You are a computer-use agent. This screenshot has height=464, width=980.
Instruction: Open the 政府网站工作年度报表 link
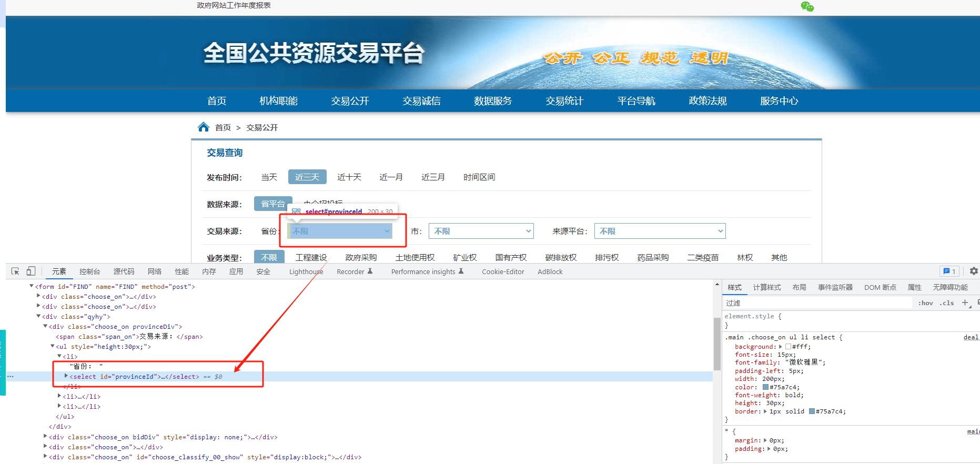[234, 5]
